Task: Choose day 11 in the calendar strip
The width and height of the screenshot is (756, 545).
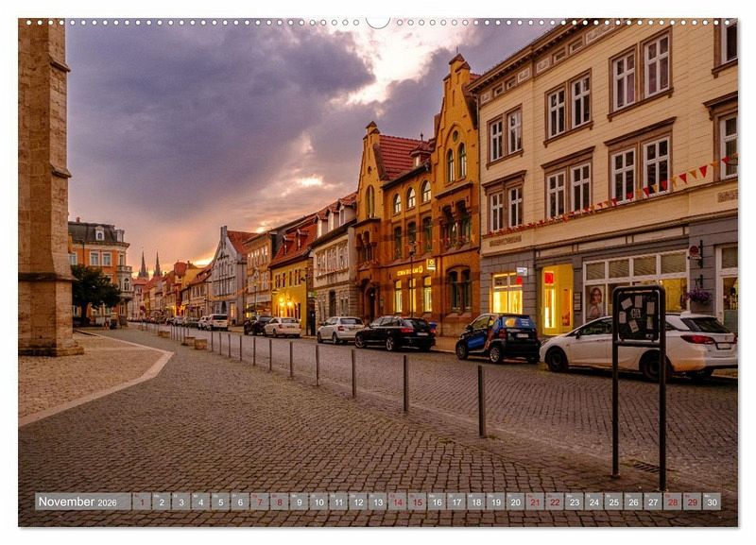Action: [338, 502]
